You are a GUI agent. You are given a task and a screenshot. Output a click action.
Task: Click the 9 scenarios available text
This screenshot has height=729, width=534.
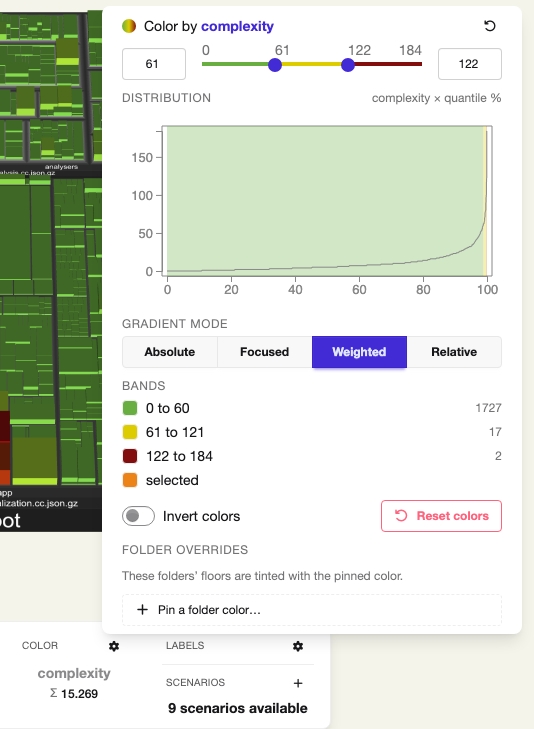tap(238, 708)
